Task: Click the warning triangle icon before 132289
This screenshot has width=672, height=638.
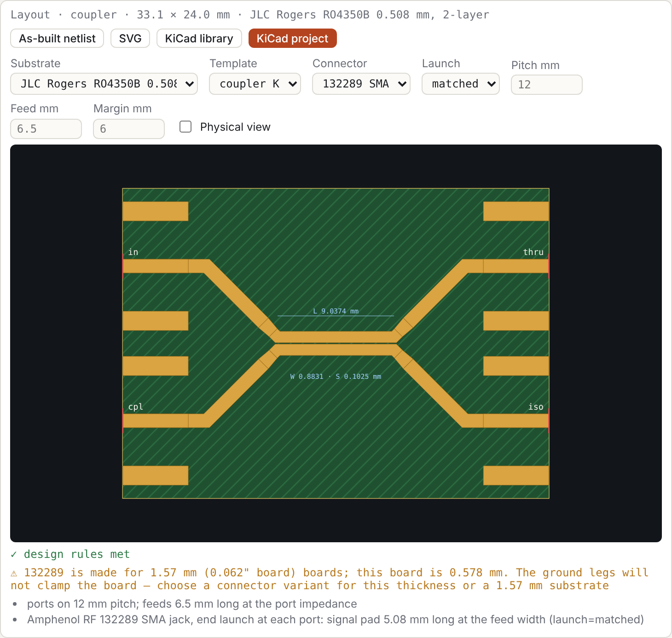Action: click(14, 573)
